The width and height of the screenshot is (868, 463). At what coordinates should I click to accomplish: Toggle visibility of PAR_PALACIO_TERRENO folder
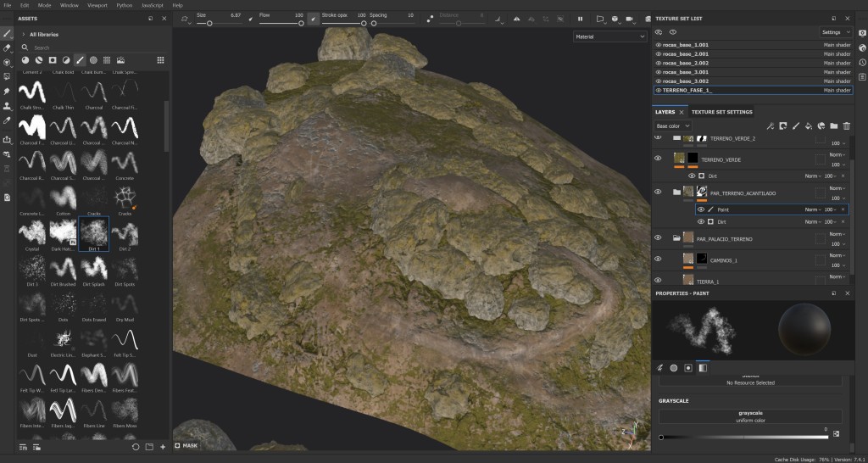[658, 237]
